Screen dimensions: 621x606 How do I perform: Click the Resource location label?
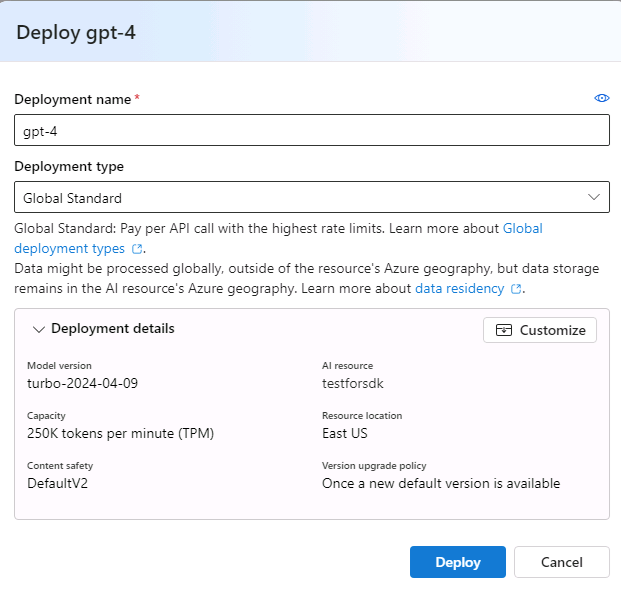coord(362,415)
